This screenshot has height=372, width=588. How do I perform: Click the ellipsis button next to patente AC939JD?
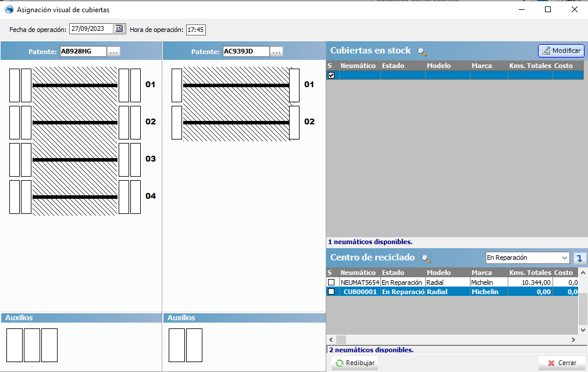[x=277, y=52]
